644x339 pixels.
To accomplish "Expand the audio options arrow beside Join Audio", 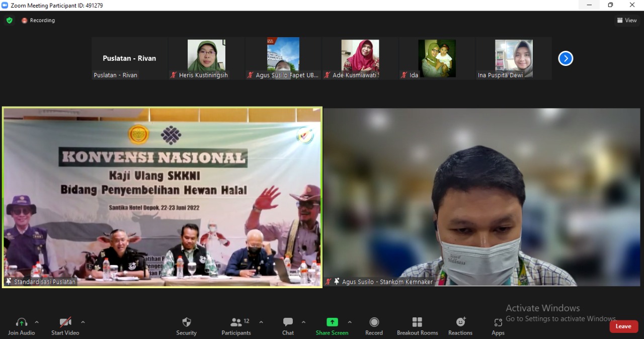I will click(x=37, y=322).
